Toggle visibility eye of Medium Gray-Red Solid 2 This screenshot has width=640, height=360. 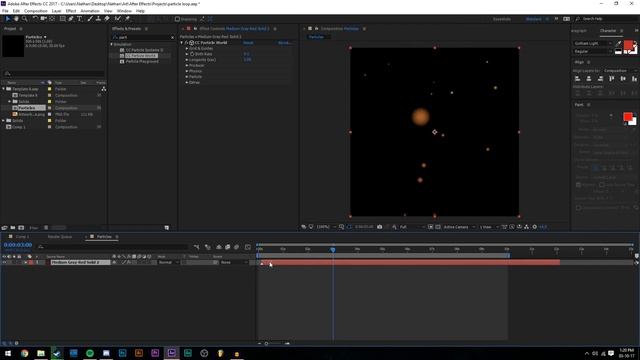tap(4, 262)
